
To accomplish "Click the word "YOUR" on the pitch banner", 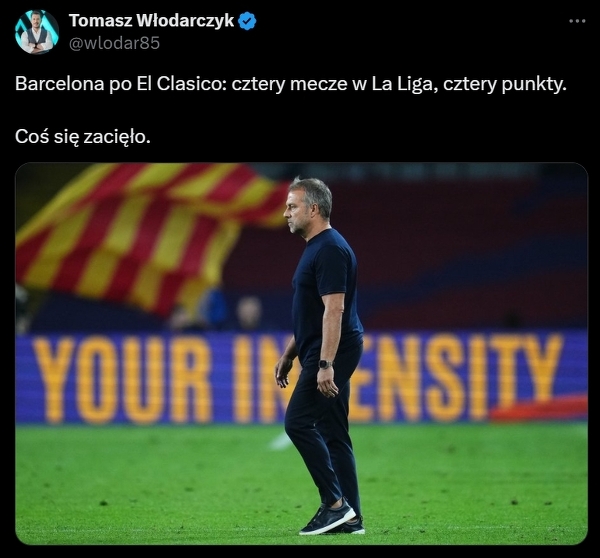I will [122, 380].
